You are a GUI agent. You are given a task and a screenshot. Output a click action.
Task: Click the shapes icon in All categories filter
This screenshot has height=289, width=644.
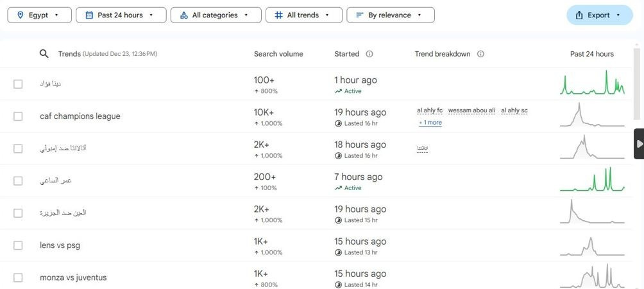(184, 15)
